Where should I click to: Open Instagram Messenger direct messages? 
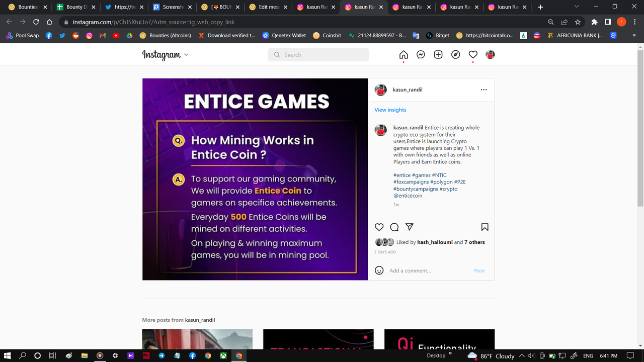coord(421,55)
